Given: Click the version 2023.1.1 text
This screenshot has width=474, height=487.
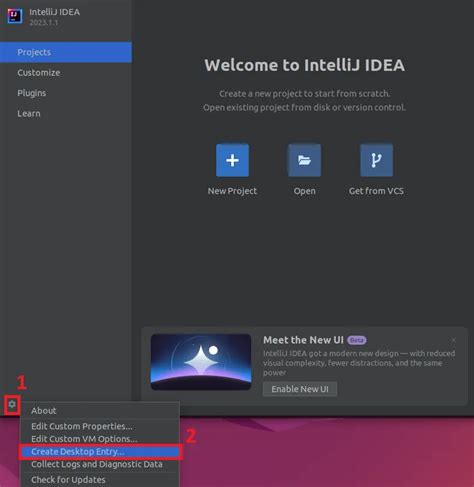Looking at the screenshot, I should (44, 22).
